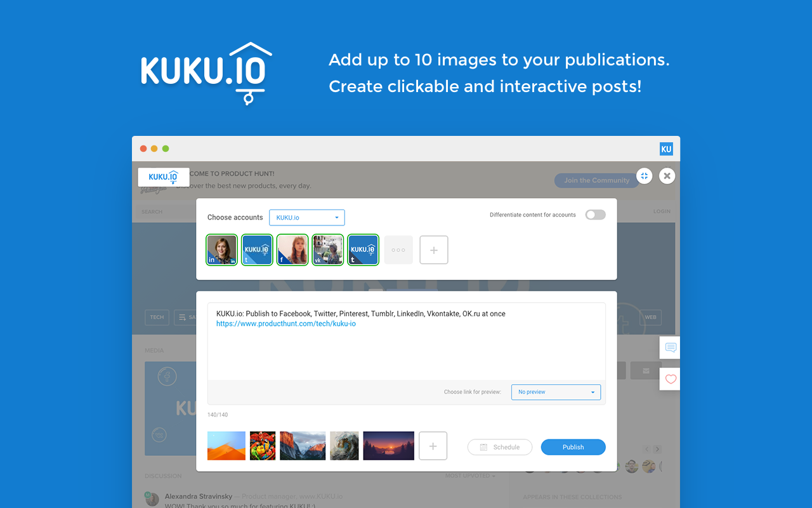Show more accounts with three-dots tile
Viewport: 812px width, 508px height.
398,250
